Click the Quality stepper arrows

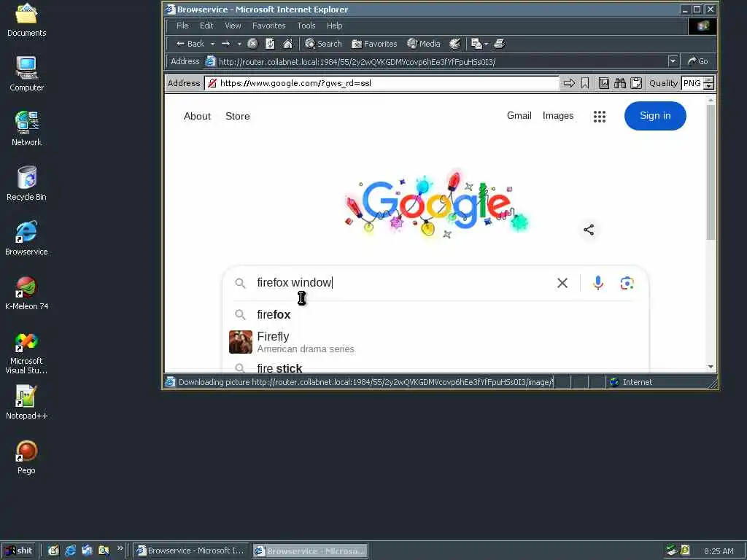(709, 83)
